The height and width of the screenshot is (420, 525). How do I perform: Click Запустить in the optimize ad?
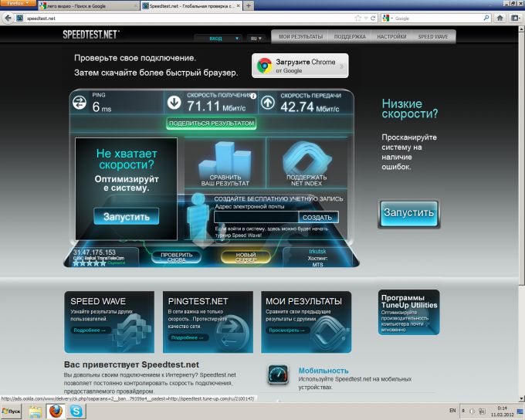coord(126,216)
